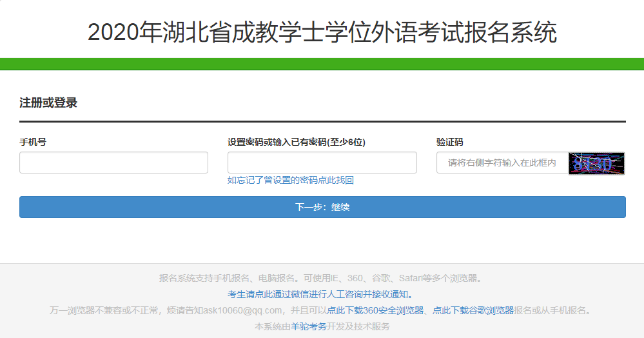Screen dimensions: 644x338
Task: Open the WeChat manual consultation link
Action: tap(321, 294)
